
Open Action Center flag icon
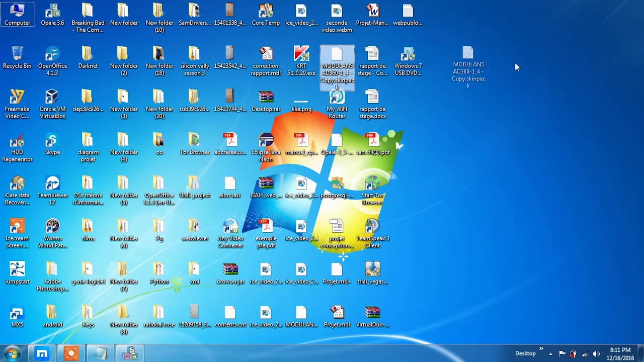(562, 354)
